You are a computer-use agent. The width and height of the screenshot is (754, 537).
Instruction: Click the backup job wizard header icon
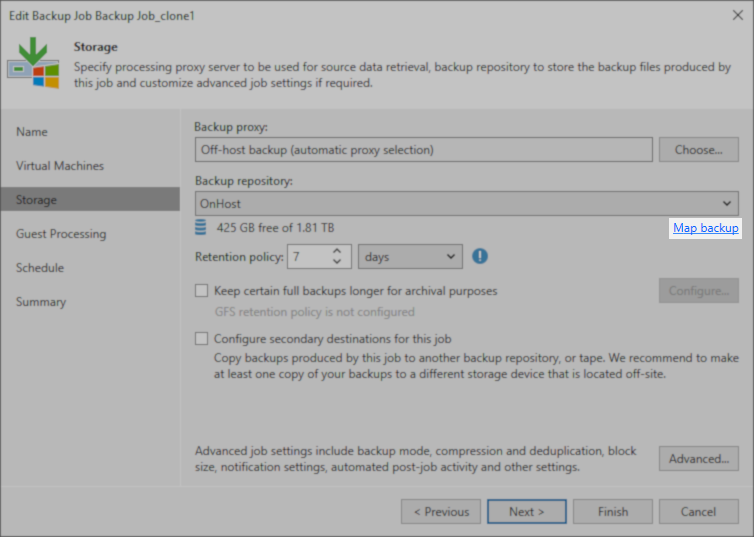pyautogui.click(x=33, y=62)
